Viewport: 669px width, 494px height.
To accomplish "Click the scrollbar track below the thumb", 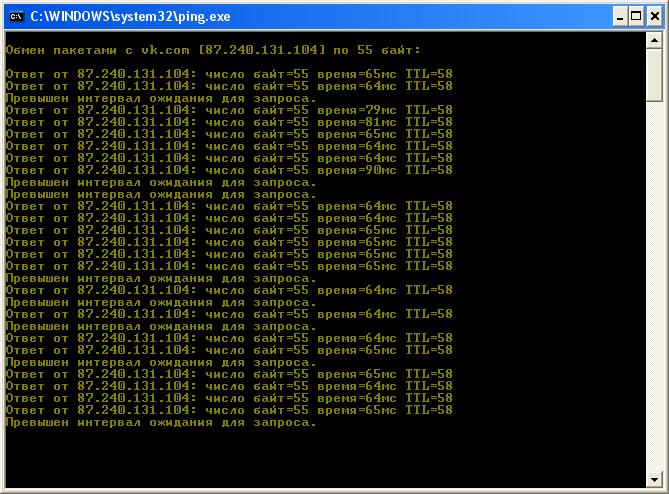I will click(x=654, y=286).
